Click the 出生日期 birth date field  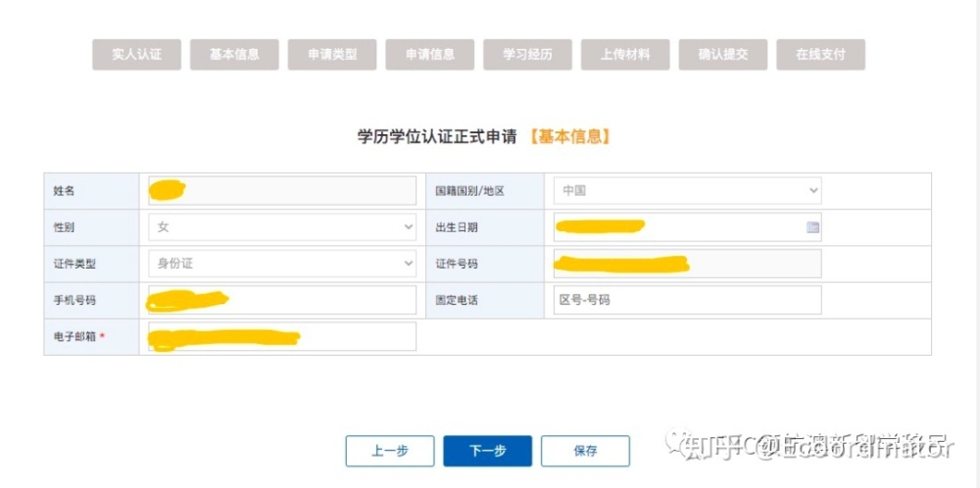688,227
